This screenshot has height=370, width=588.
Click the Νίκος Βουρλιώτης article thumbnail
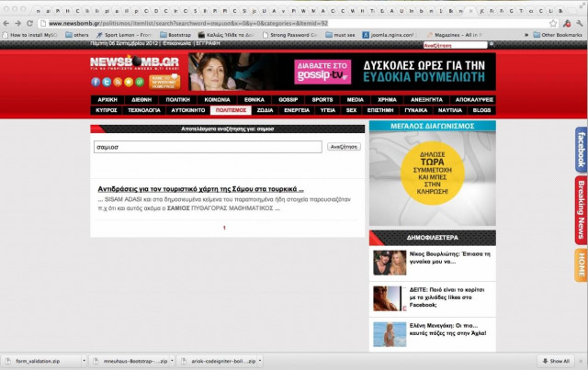[390, 263]
